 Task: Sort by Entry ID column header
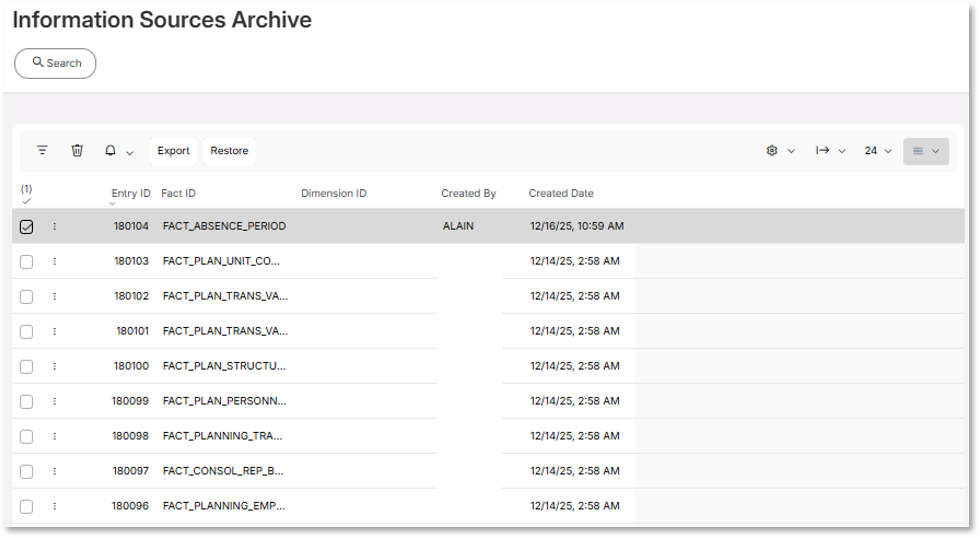click(x=131, y=193)
